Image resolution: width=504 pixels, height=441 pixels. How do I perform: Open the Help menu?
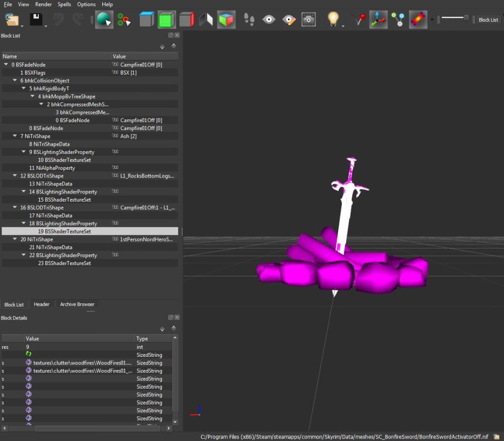tap(107, 4)
